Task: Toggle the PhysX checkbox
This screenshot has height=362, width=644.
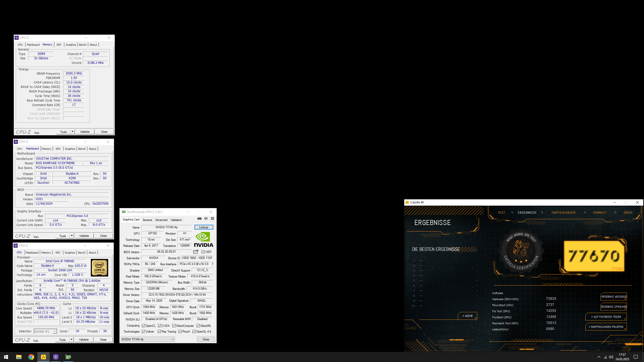Action: pyautogui.click(x=180, y=331)
